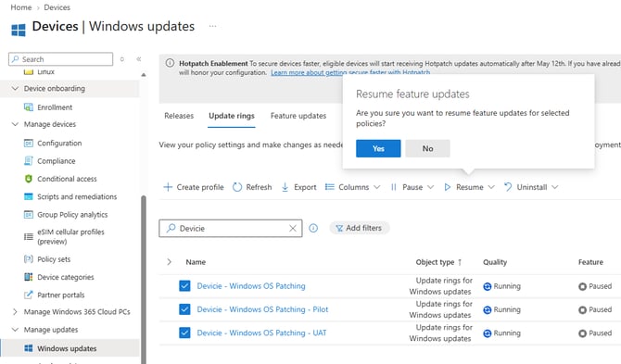Image resolution: width=621 pixels, height=364 pixels.
Task: Go to Home in the breadcrumb
Action: coord(21,7)
